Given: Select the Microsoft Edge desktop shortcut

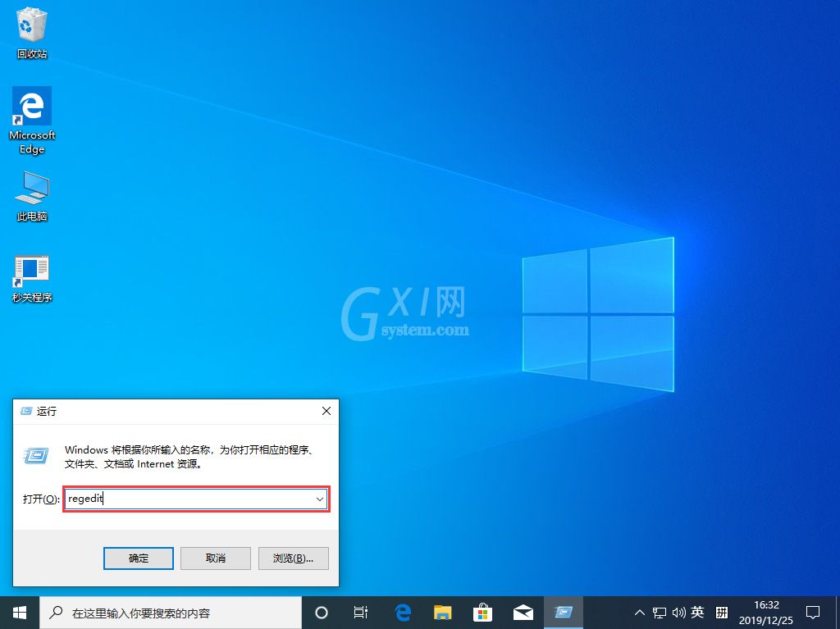Looking at the screenshot, I should [x=32, y=121].
